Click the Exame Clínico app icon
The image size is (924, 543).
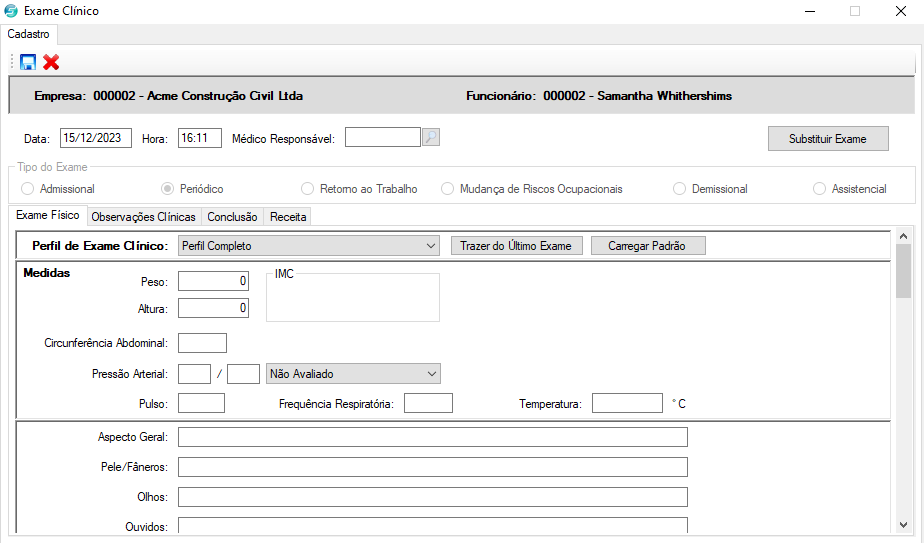click(11, 11)
